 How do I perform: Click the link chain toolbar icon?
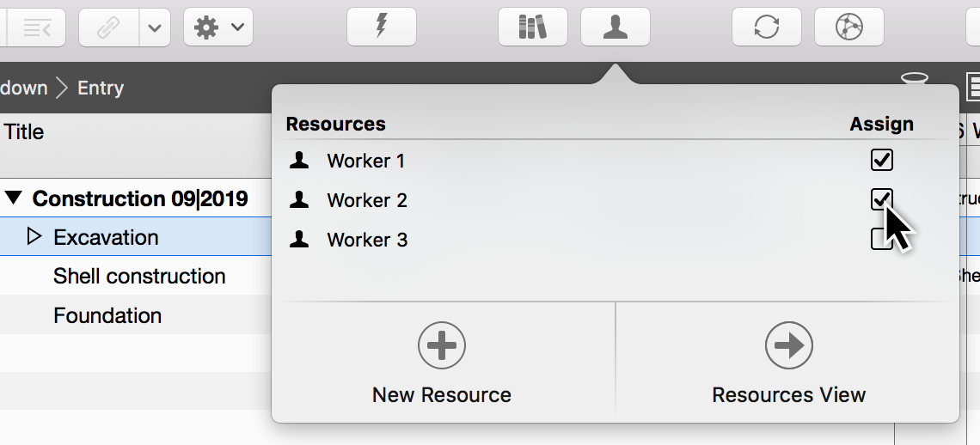pyautogui.click(x=108, y=27)
